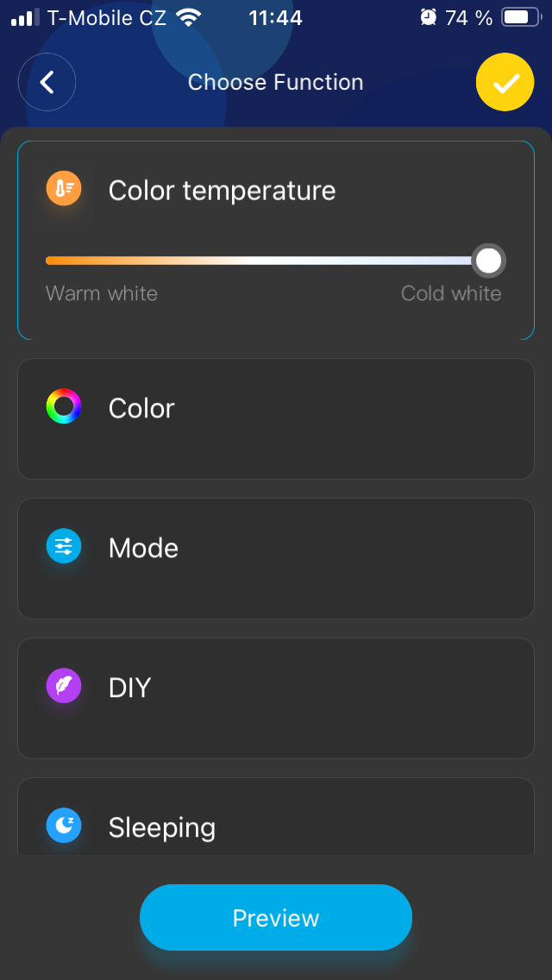This screenshot has width=552, height=980.
Task: Tap the Cold white label
Action: (x=451, y=293)
